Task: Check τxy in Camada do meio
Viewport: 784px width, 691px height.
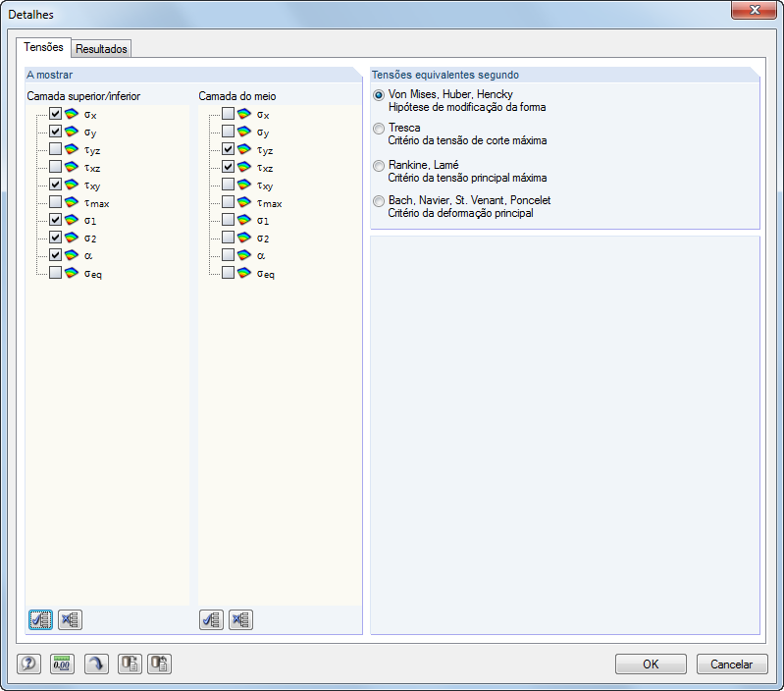Action: 228,185
